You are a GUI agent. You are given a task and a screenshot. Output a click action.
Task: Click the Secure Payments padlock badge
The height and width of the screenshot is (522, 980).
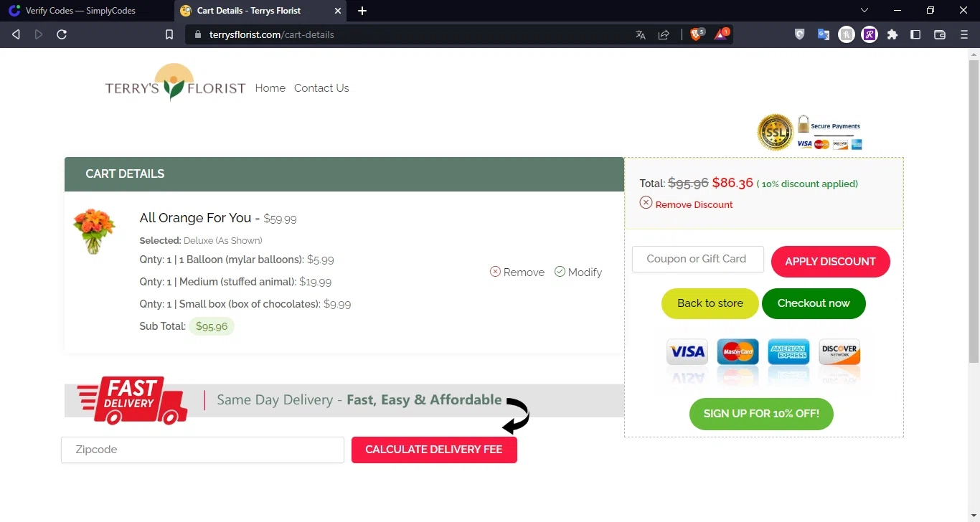(x=829, y=133)
